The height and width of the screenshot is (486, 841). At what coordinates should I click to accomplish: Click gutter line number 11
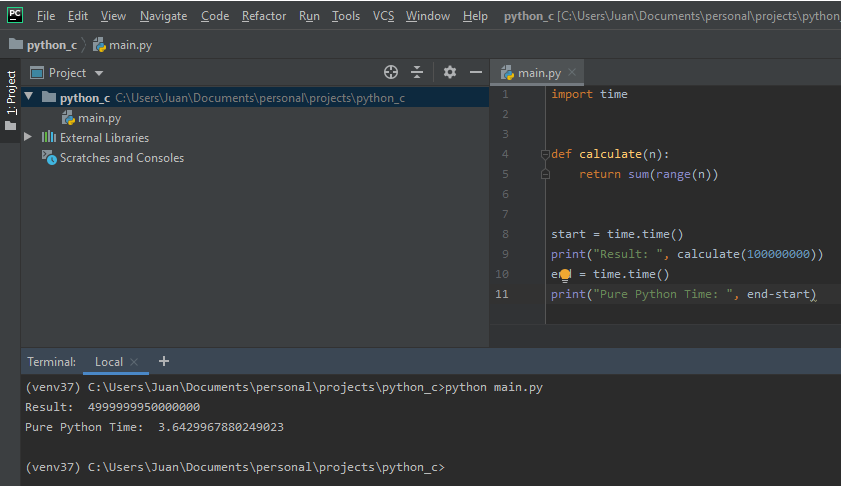[502, 294]
